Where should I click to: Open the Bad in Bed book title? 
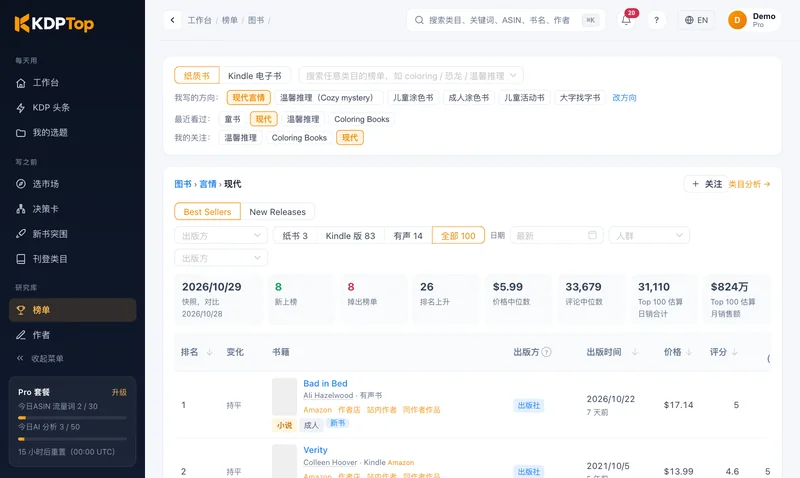pyautogui.click(x=325, y=383)
